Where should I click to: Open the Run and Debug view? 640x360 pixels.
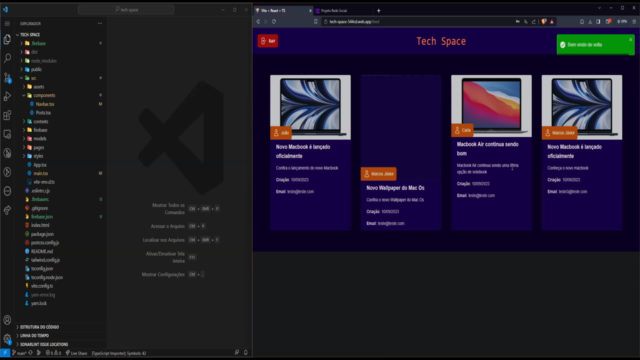[x=7, y=96]
